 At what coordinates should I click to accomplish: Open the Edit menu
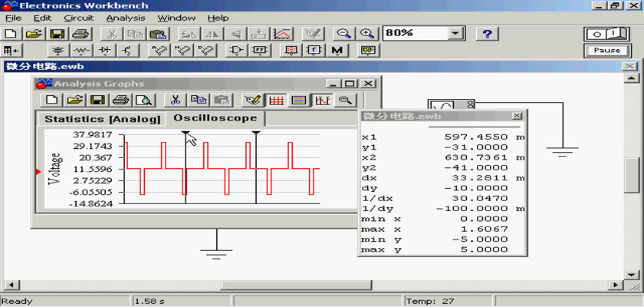click(x=43, y=18)
